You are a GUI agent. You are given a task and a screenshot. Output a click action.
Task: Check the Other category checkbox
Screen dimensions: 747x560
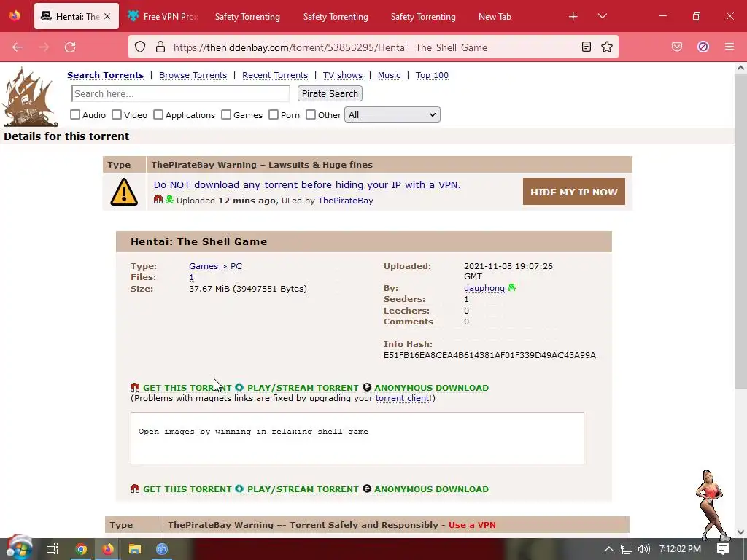(x=311, y=114)
